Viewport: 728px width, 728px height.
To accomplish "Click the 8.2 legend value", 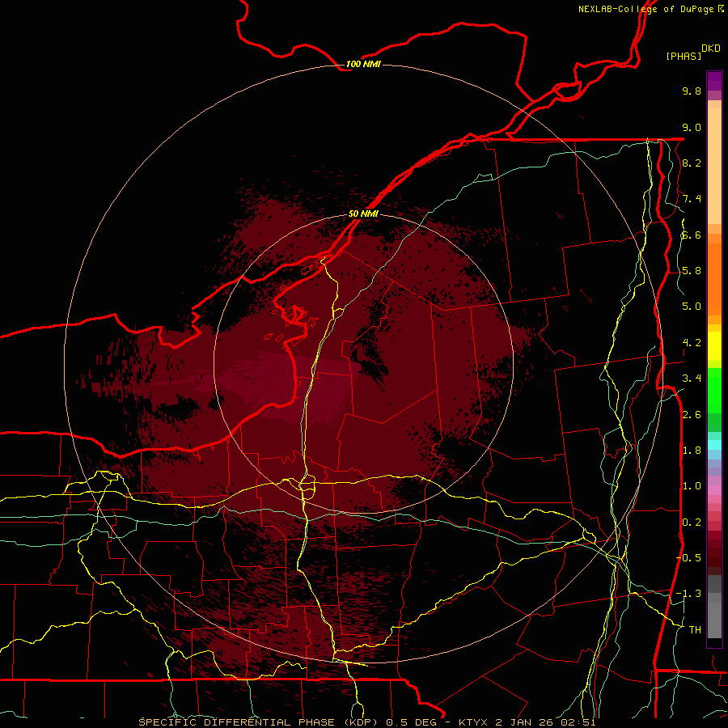I will (x=692, y=163).
